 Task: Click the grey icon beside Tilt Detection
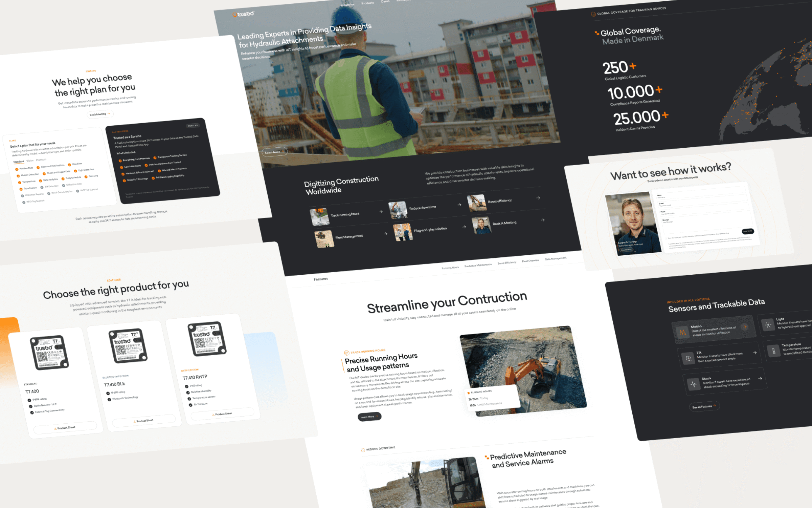pyautogui.click(x=42, y=187)
